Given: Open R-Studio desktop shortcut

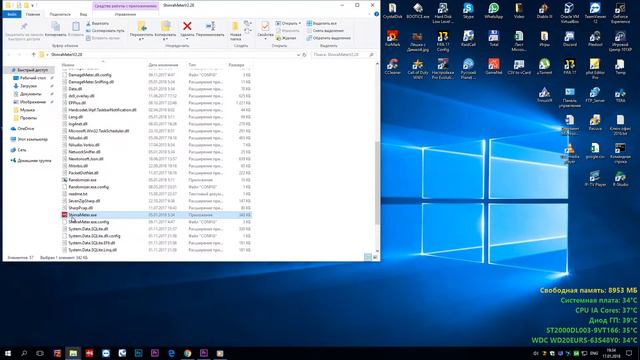Looking at the screenshot, I should [620, 179].
